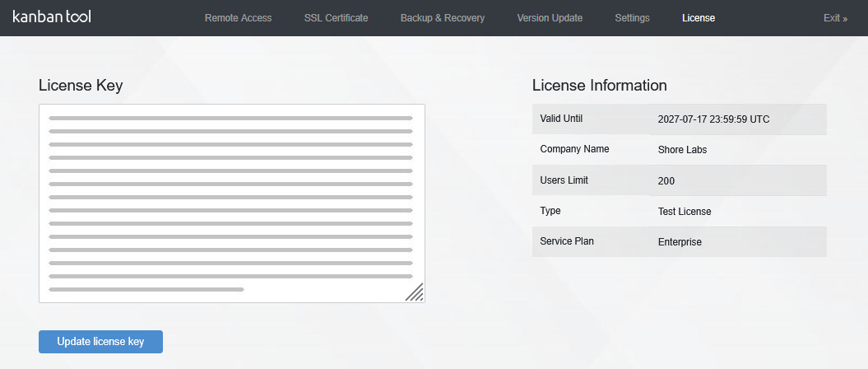
Task: Open the Remote Access tab
Action: point(238,18)
